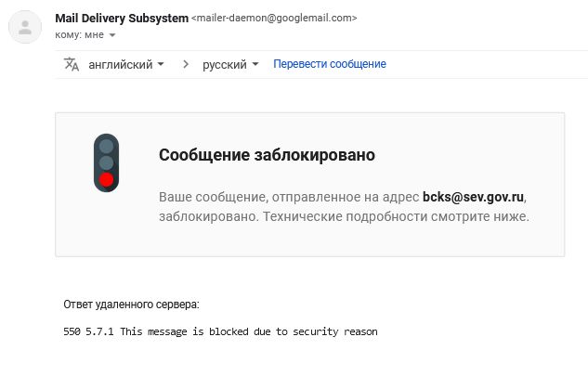Click the middle grey light of the traffic signal

click(106, 162)
